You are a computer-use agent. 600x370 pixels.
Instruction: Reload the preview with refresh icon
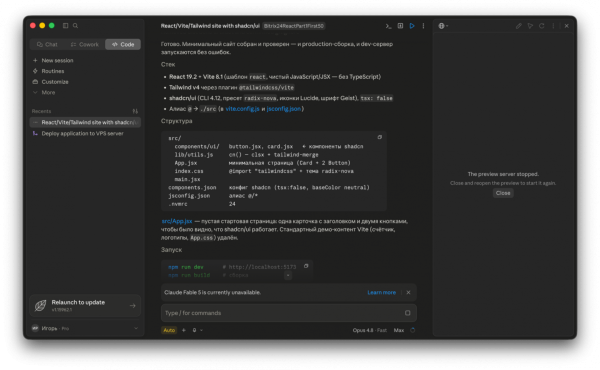[541, 26]
